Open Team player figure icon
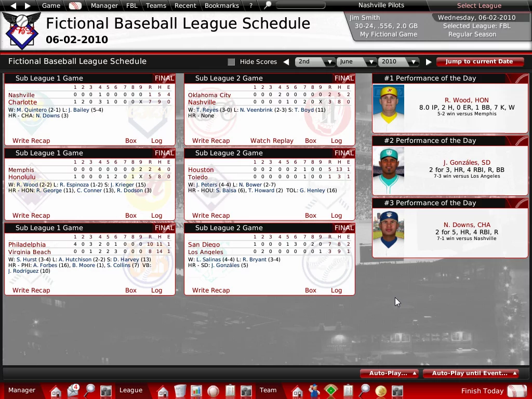The image size is (532, 399). coord(314,391)
